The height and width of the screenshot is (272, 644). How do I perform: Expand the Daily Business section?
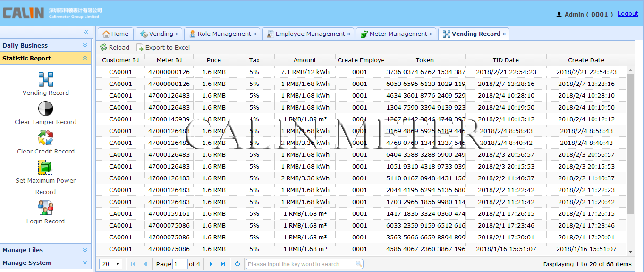pos(85,46)
